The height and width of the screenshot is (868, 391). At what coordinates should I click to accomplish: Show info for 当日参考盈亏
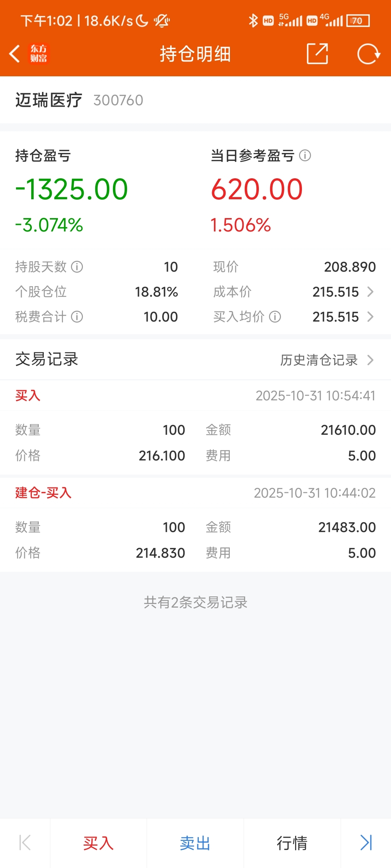tap(305, 156)
